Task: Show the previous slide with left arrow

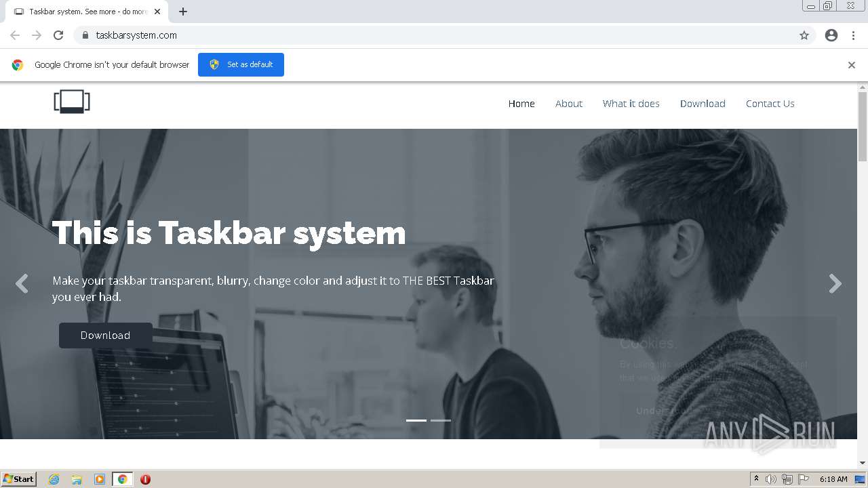Action: [x=22, y=283]
